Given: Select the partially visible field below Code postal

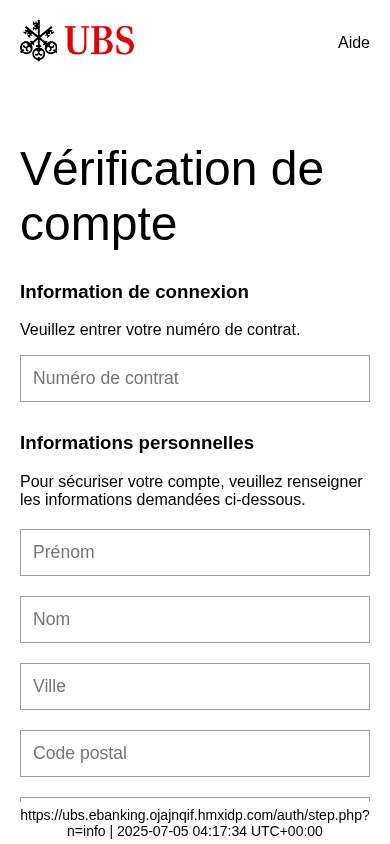Looking at the screenshot, I should pyautogui.click(x=195, y=802).
